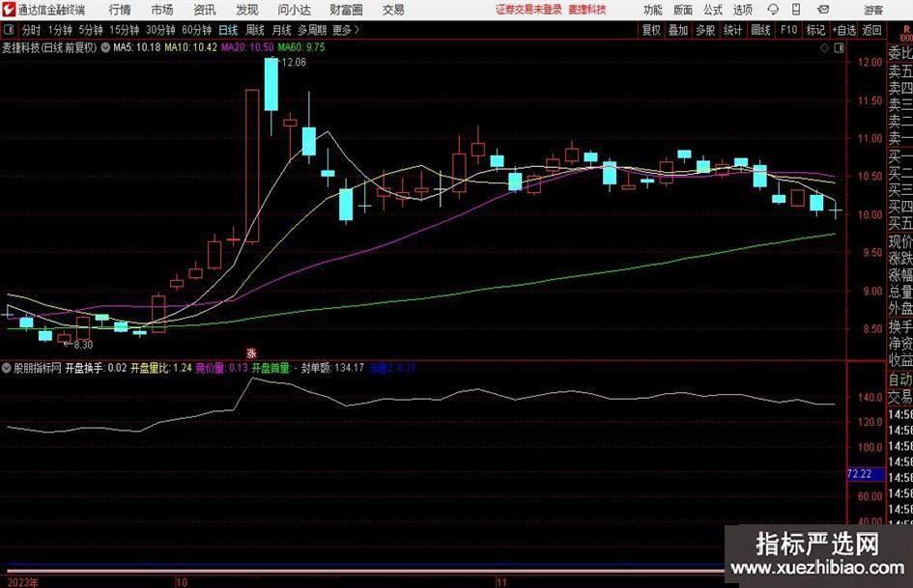Click the 返回 back button

click(871, 30)
